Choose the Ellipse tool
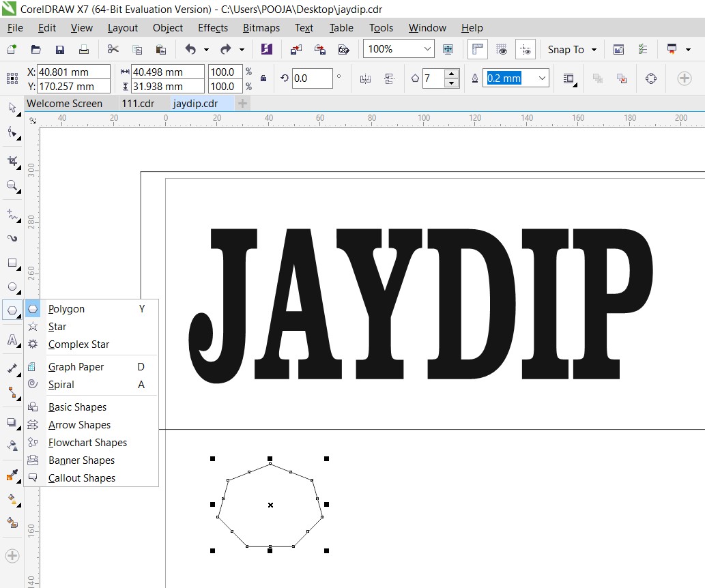Screen dimensions: 705x588 (12, 286)
